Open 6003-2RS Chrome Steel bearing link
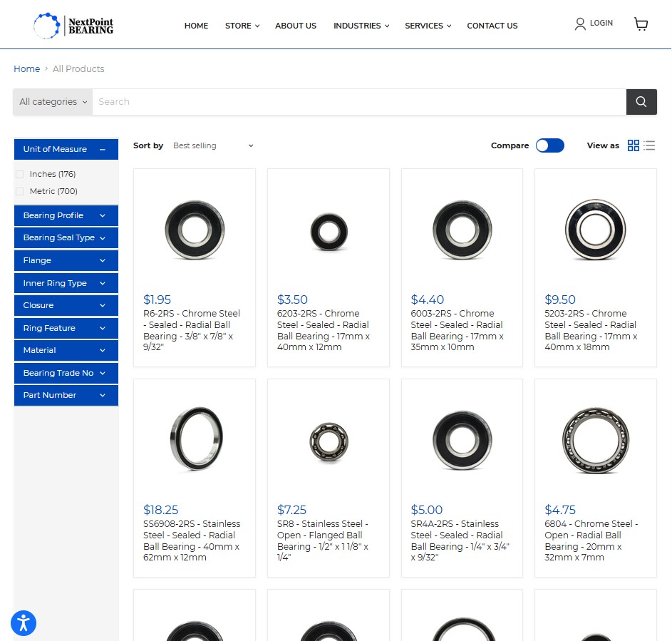The height and width of the screenshot is (641, 672). 457,330
